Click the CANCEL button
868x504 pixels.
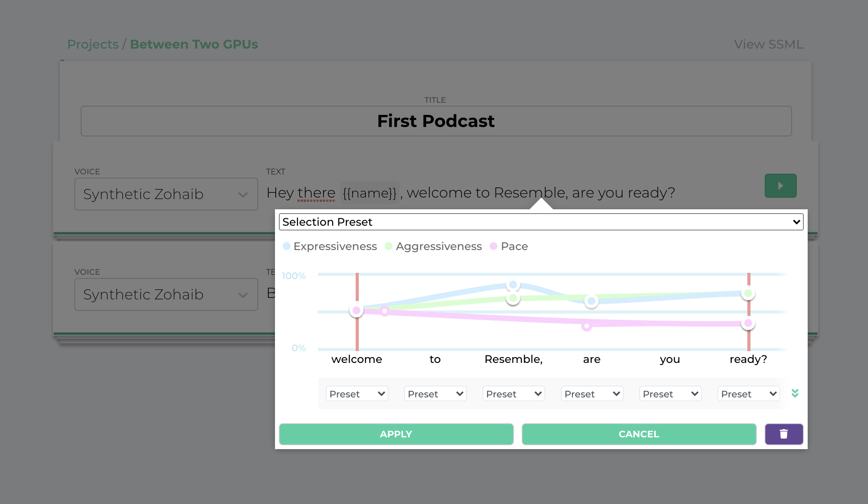pos(639,434)
